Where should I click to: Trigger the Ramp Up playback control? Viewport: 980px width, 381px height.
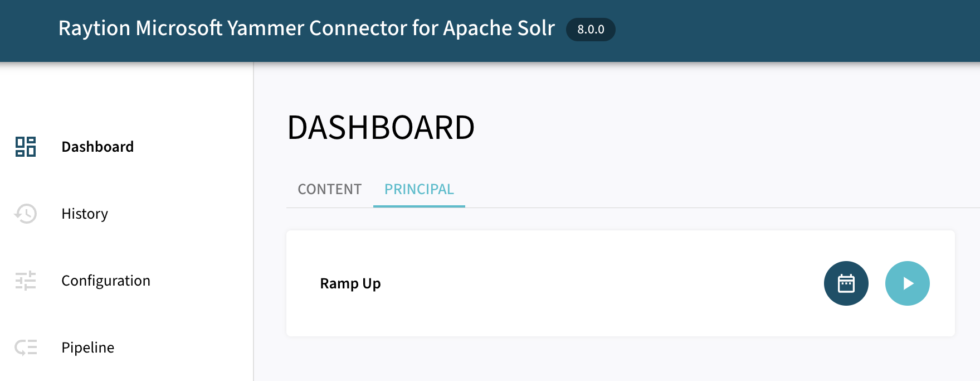[x=908, y=283]
